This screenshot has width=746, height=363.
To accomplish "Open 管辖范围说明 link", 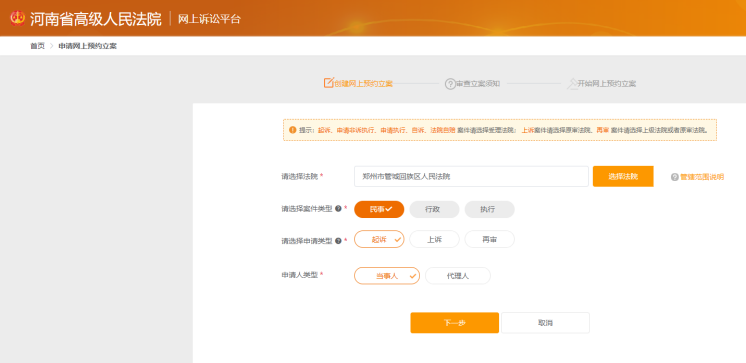I will pyautogui.click(x=702, y=177).
